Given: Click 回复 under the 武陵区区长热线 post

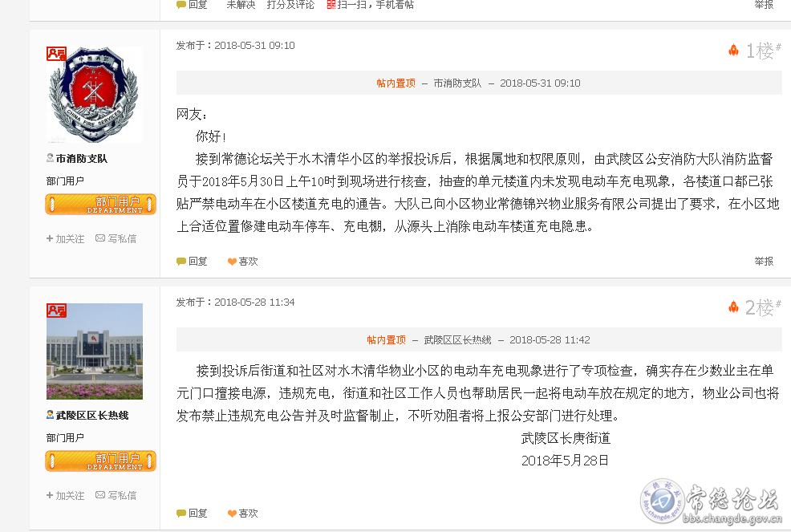Looking at the screenshot, I should pos(192,514).
